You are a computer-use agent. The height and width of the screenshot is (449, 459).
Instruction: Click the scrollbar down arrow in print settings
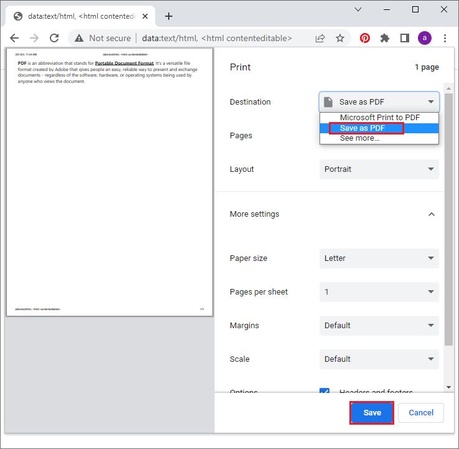click(449, 387)
